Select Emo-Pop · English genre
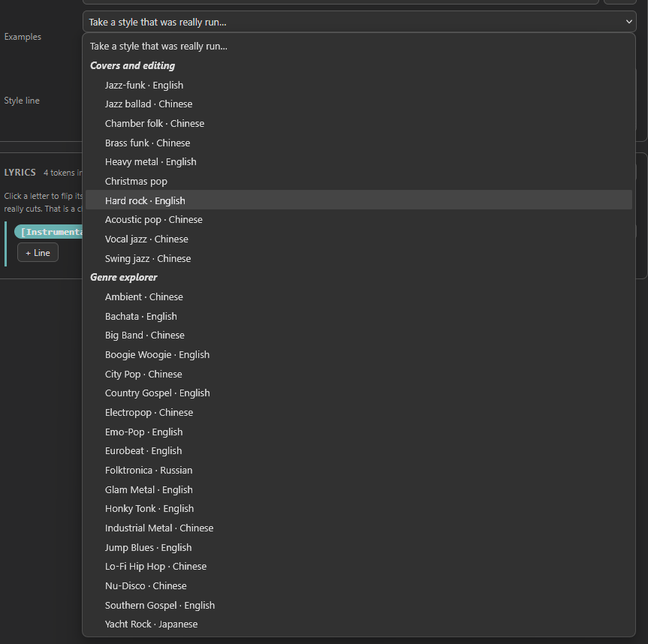Viewport: 648px width, 644px height. tap(359, 432)
